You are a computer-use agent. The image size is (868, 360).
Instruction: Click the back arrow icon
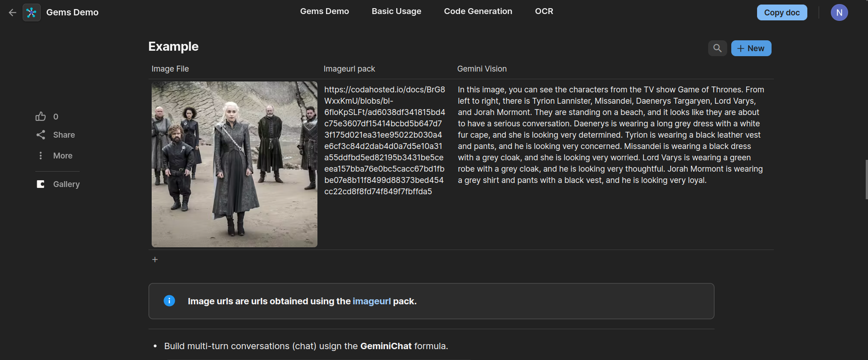tap(12, 13)
